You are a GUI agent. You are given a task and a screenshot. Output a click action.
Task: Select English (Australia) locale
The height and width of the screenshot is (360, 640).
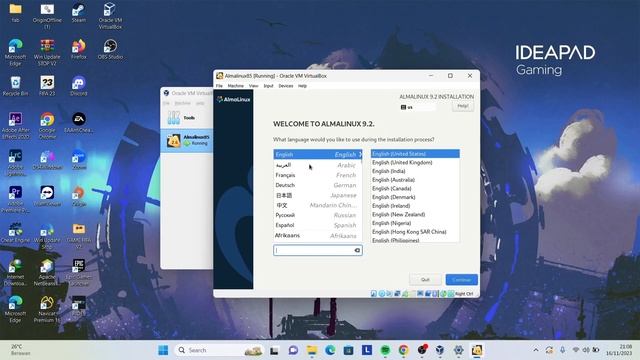click(415, 180)
